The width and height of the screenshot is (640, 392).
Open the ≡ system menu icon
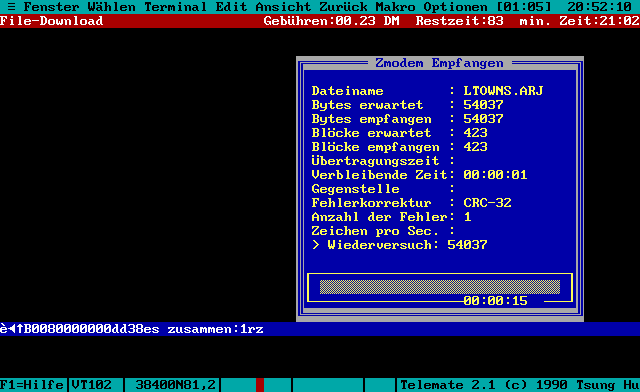tap(11, 7)
